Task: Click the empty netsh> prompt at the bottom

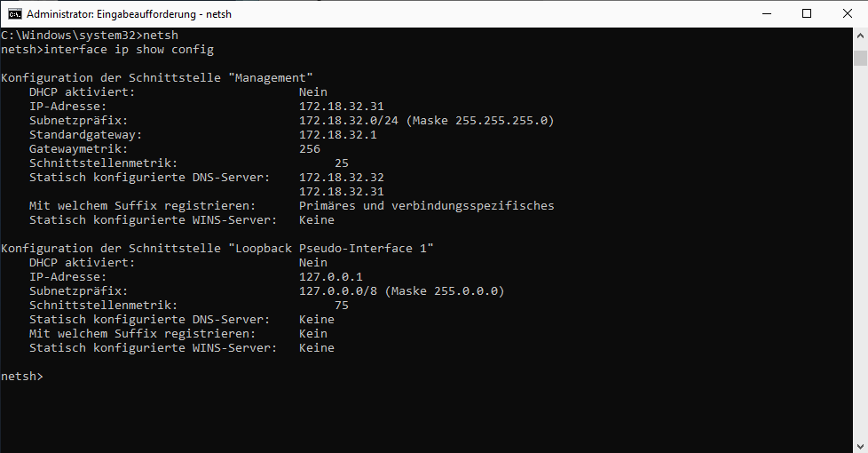Action: click(22, 377)
